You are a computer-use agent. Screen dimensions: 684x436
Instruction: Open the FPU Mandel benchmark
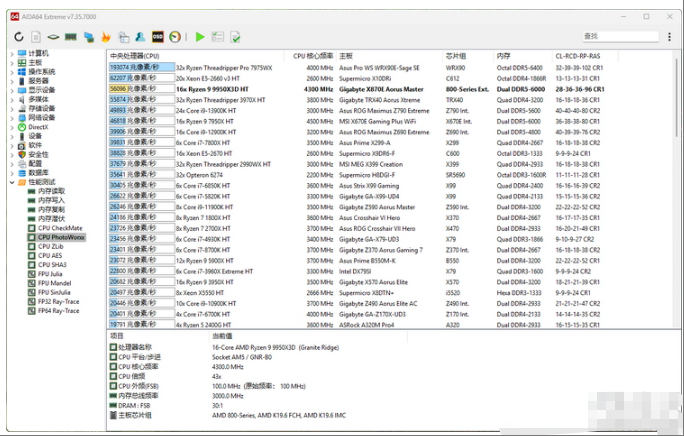coord(49,283)
